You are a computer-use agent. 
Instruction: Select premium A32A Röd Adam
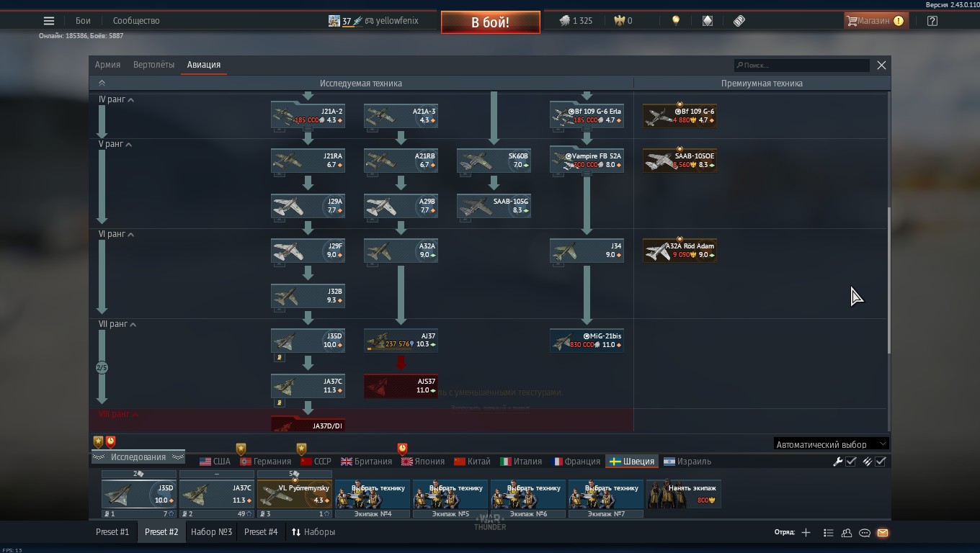(680, 250)
